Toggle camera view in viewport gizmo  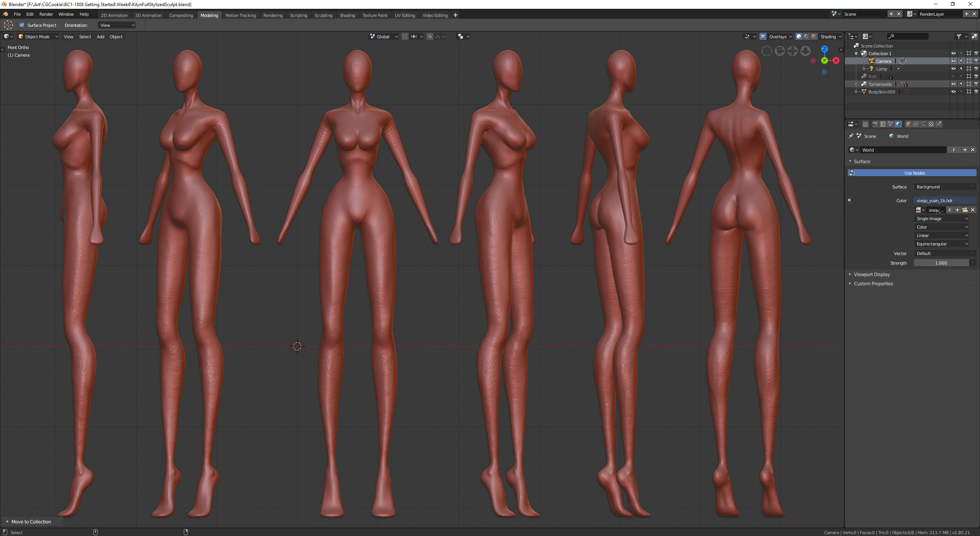click(779, 51)
